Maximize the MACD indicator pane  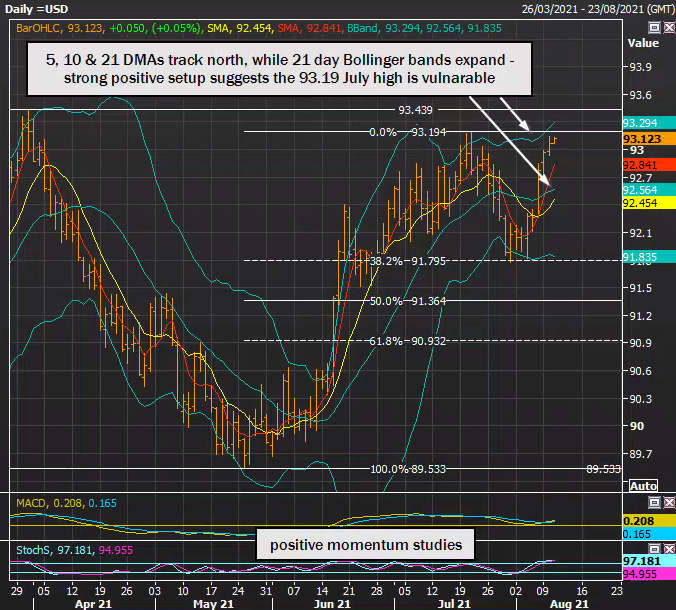click(x=654, y=502)
